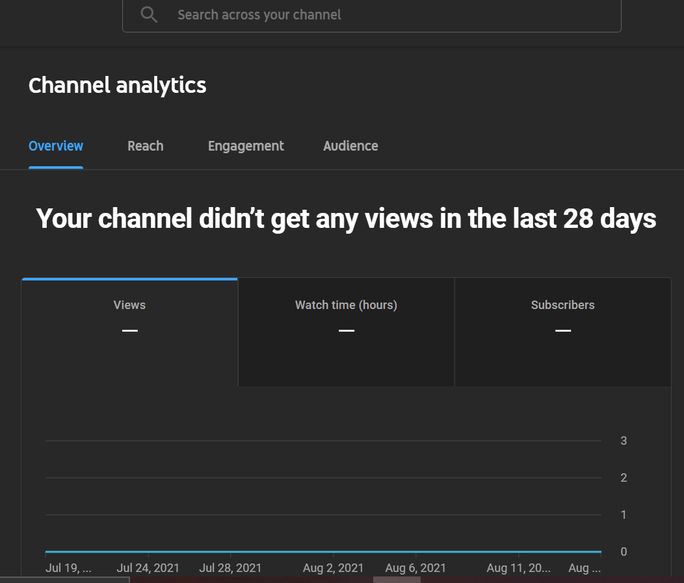The width and height of the screenshot is (684, 583).
Task: Click the no-views-in-28-days headline
Action: (346, 218)
